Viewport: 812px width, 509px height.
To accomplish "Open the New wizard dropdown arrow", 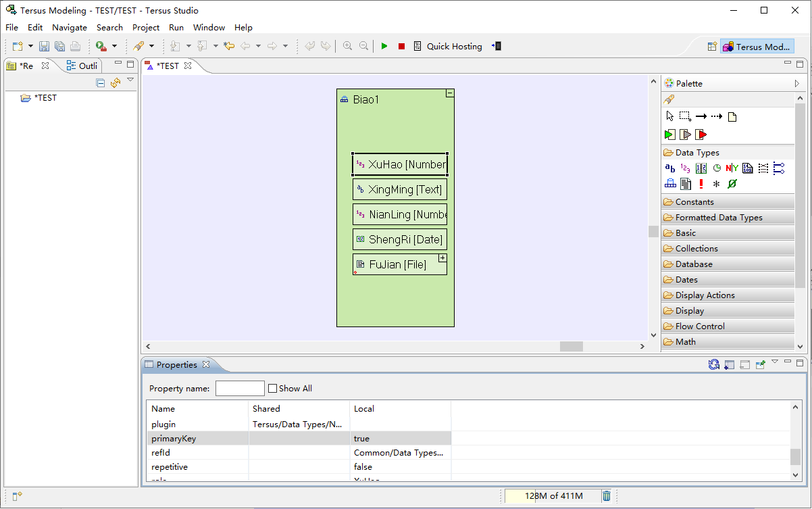I will click(x=30, y=46).
